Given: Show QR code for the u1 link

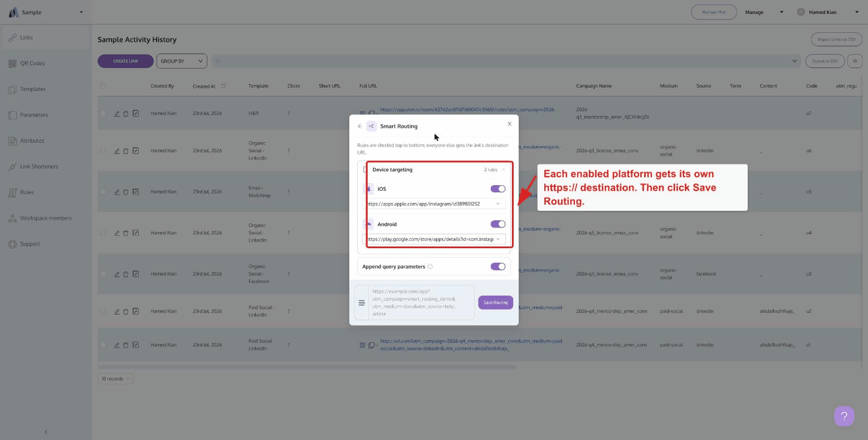Looking at the screenshot, I should pyautogui.click(x=363, y=345).
